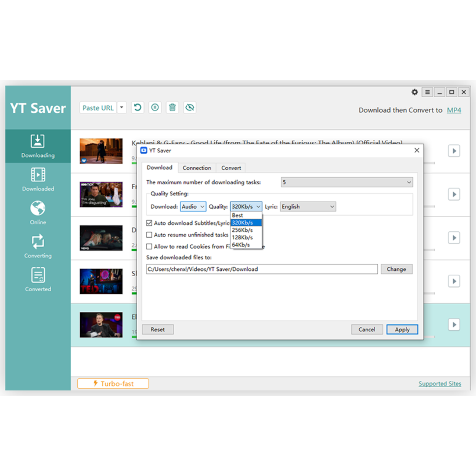The image size is (476, 476).
Task: Enable Auto resume unfinished tasks checkbox
Action: [x=149, y=235]
